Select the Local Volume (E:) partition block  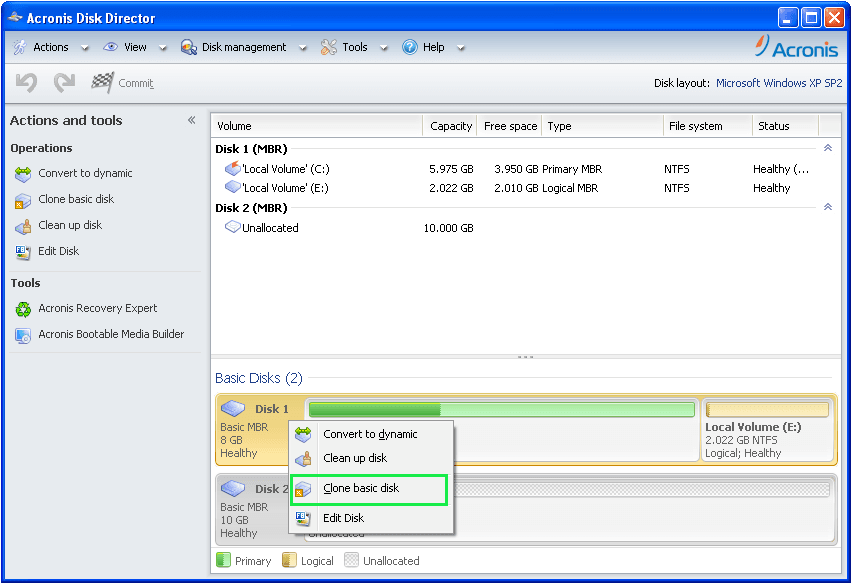pyautogui.click(x=767, y=430)
